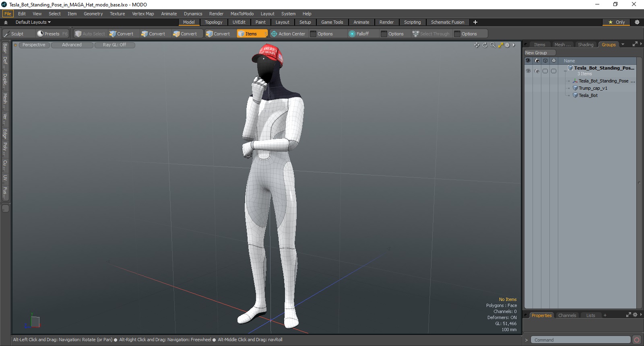The image size is (644, 346).
Task: Open the Schematic Fusion layout tab
Action: 448,22
